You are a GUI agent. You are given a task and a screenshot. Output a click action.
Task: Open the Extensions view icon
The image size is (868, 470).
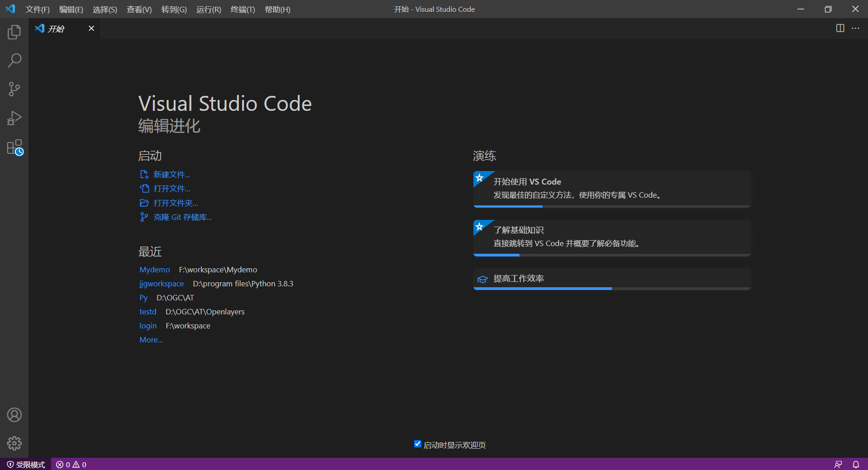pyautogui.click(x=14, y=147)
